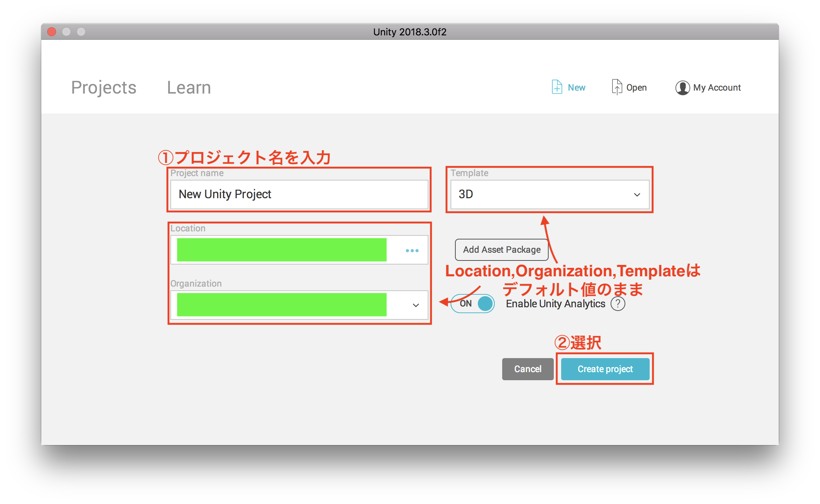This screenshot has height=504, width=820.
Task: Toggle the Enable Unity Analytics switch
Action: coord(472,304)
